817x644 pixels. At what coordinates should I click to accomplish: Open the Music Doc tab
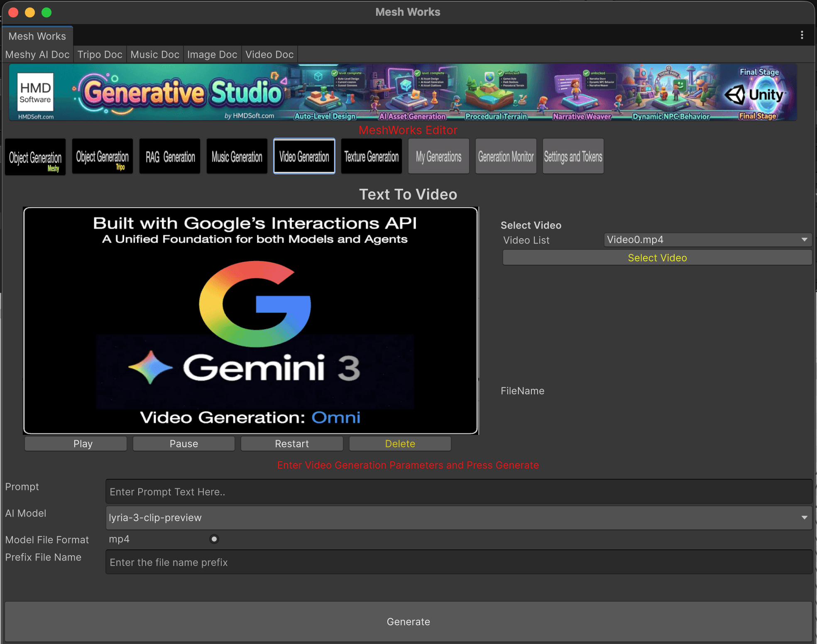click(155, 55)
